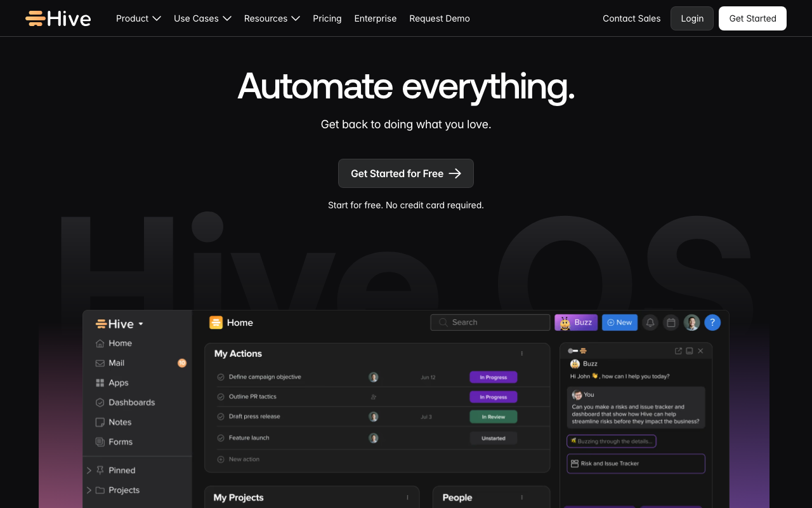Open the Resources dropdown menu

pos(272,18)
